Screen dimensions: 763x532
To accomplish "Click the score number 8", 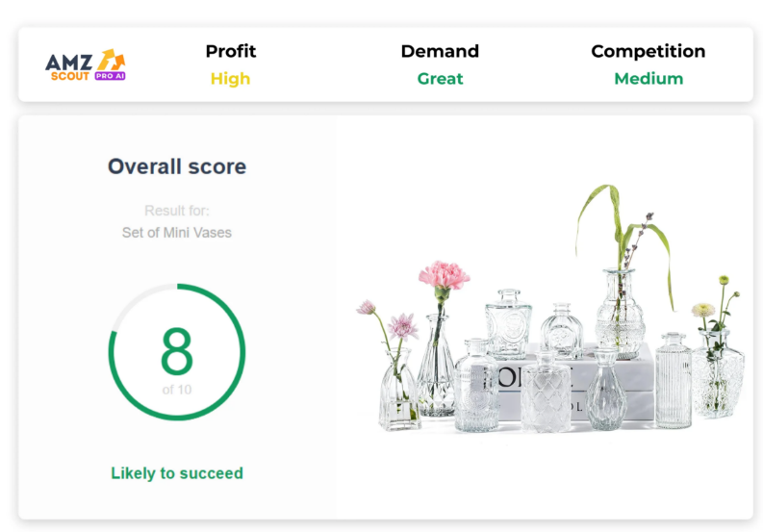I will click(x=177, y=351).
